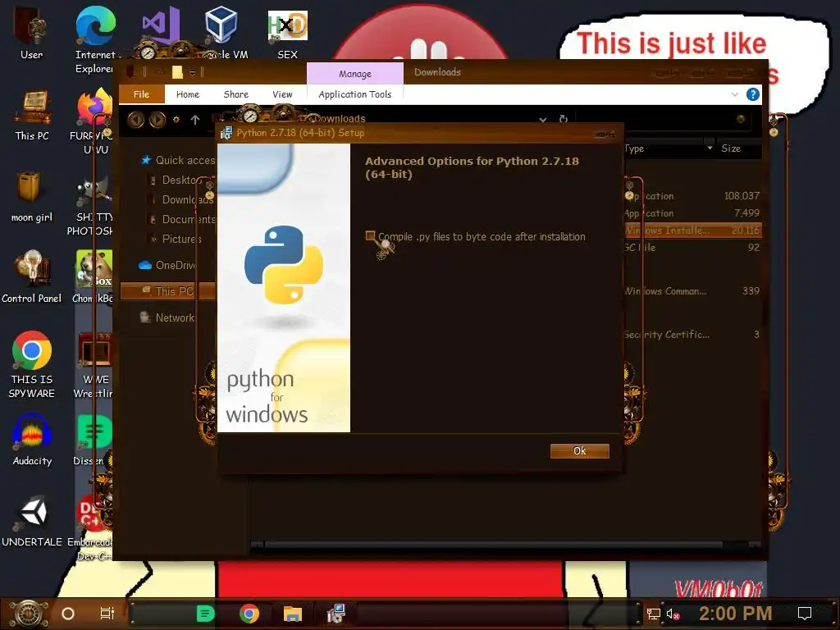Open the User desktop icon
Screen dimensions: 840x630
coord(32,33)
